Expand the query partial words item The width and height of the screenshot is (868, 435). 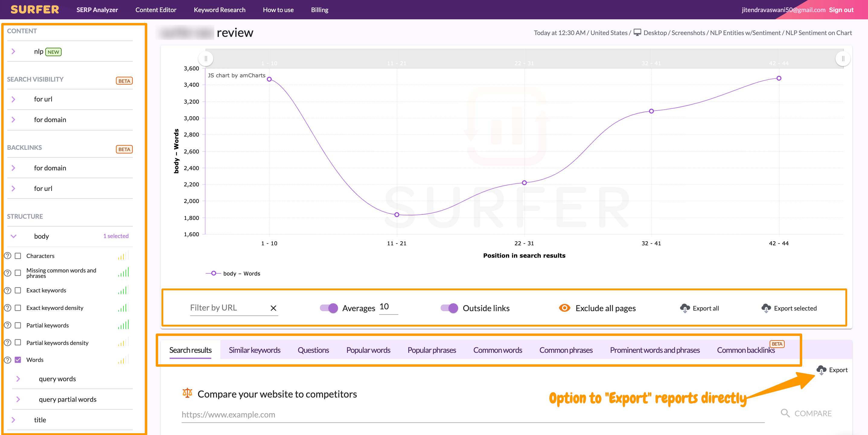(x=18, y=399)
